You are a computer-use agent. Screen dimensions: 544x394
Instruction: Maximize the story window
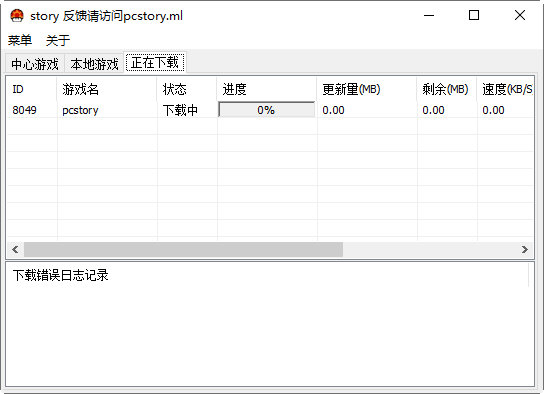[x=474, y=15]
